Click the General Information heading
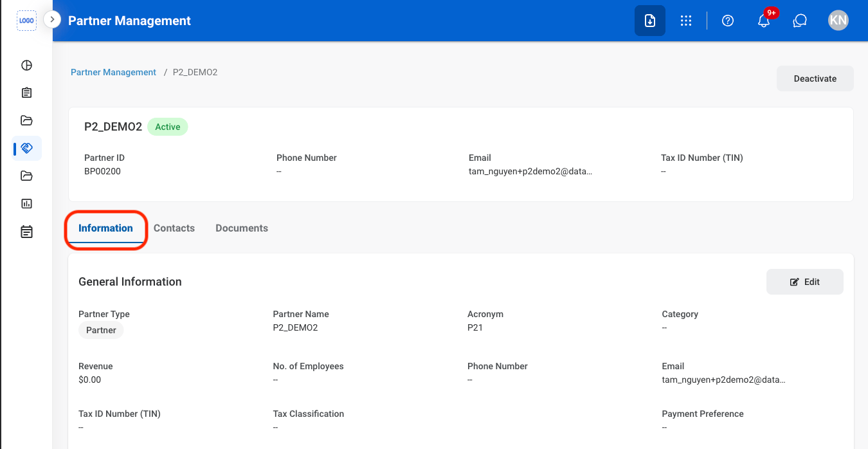The image size is (868, 449). [x=130, y=282]
